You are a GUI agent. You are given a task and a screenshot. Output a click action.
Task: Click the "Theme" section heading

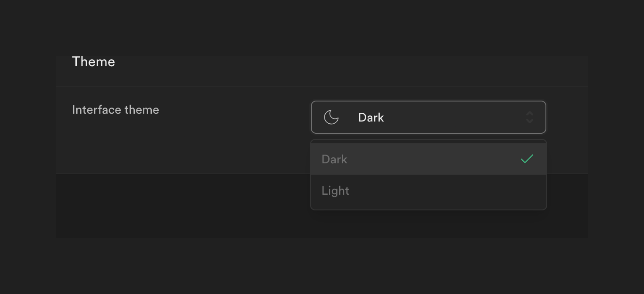tap(93, 62)
